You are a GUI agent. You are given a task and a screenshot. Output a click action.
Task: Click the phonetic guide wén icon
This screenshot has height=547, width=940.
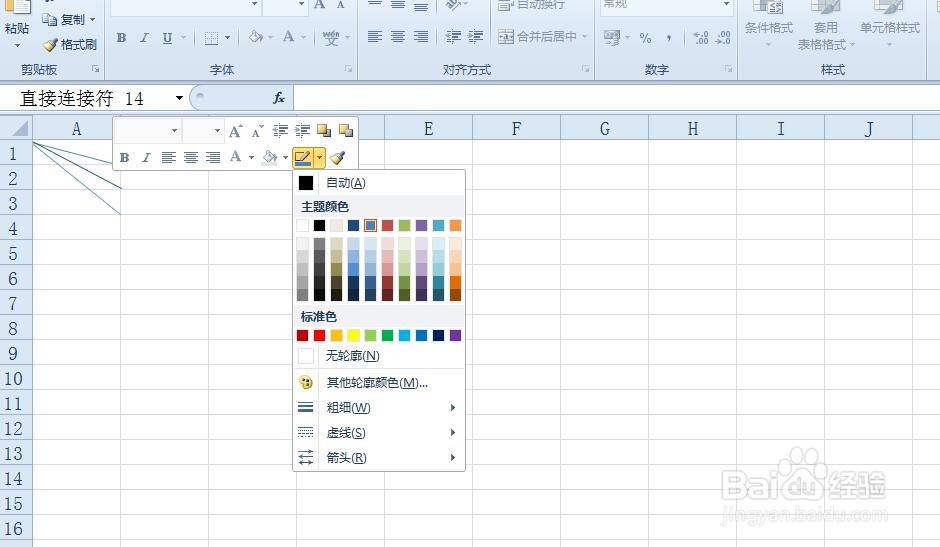click(331, 38)
